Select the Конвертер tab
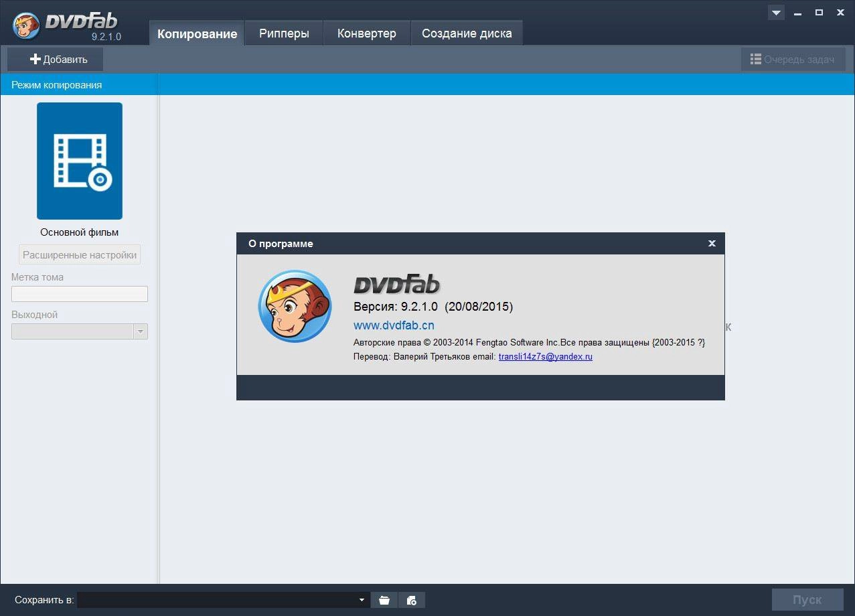The image size is (855, 616). (366, 33)
